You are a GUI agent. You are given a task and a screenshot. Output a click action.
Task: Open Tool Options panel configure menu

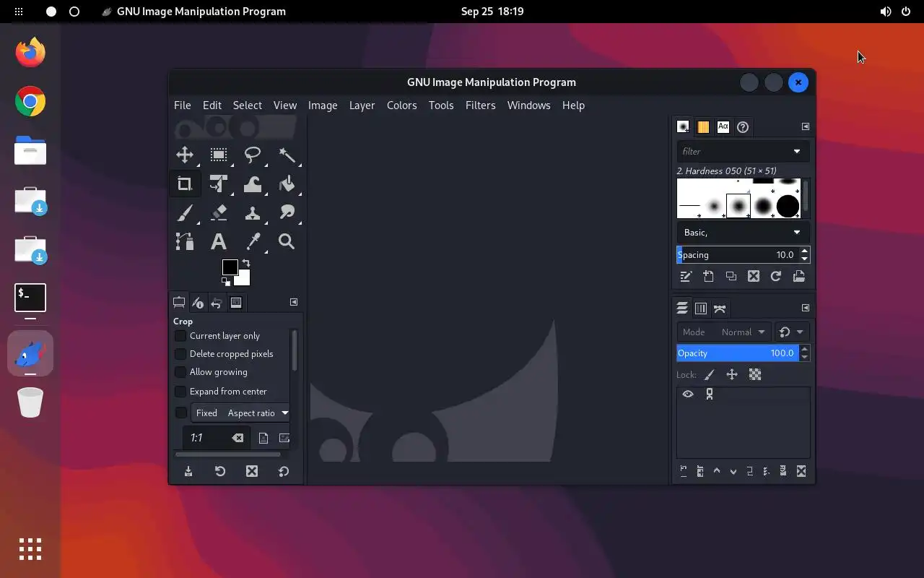coord(294,302)
